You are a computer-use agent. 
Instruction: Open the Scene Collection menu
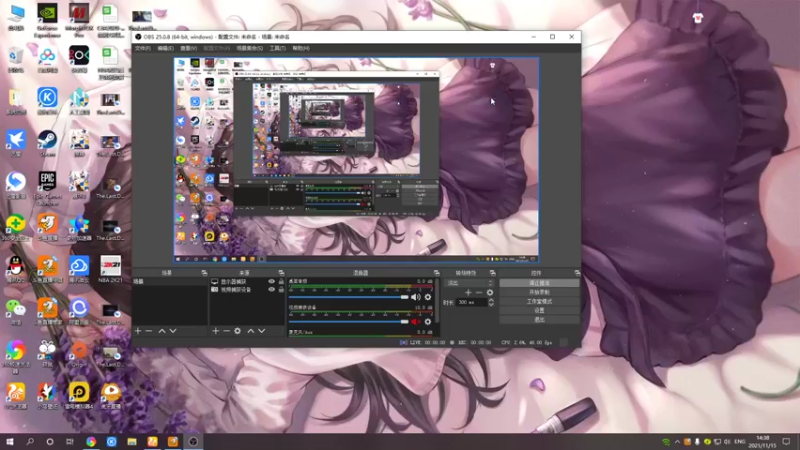pos(249,48)
